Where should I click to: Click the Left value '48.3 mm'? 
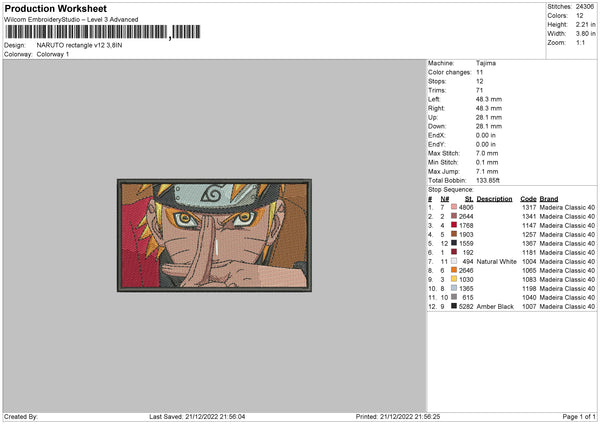489,99
